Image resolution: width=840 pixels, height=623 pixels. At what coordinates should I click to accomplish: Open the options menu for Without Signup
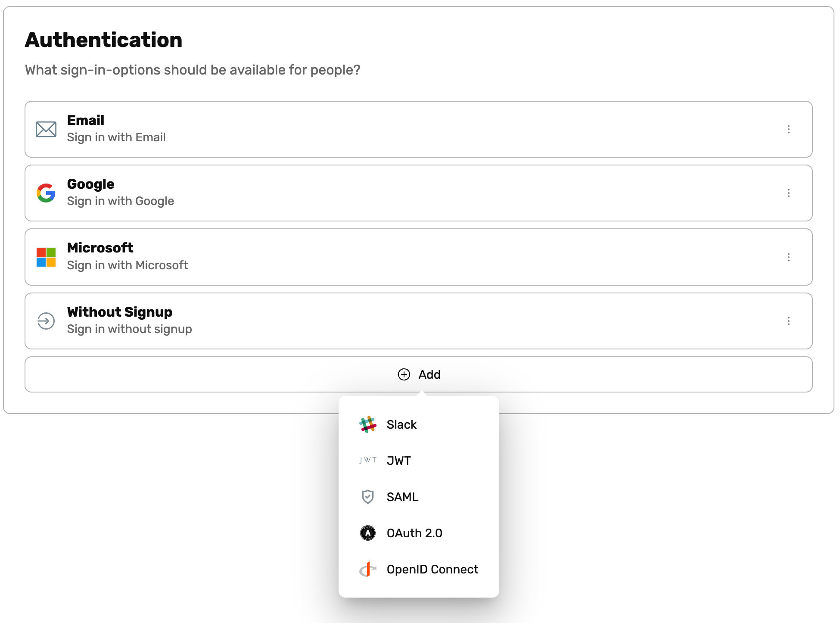click(x=789, y=321)
